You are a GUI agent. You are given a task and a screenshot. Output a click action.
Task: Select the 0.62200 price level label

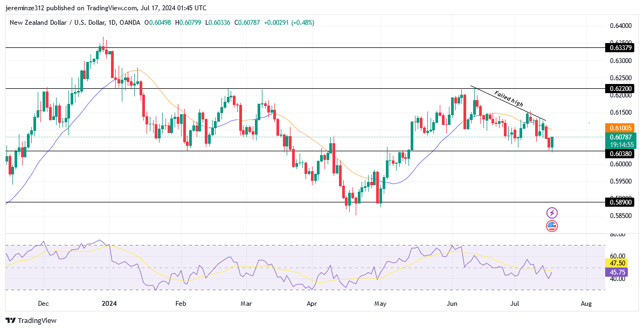[x=620, y=89]
